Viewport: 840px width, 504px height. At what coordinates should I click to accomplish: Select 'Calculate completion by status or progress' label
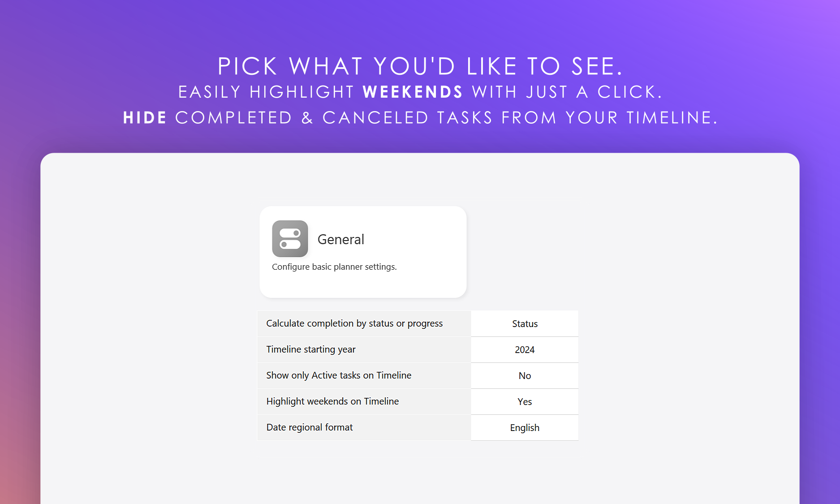coord(354,323)
